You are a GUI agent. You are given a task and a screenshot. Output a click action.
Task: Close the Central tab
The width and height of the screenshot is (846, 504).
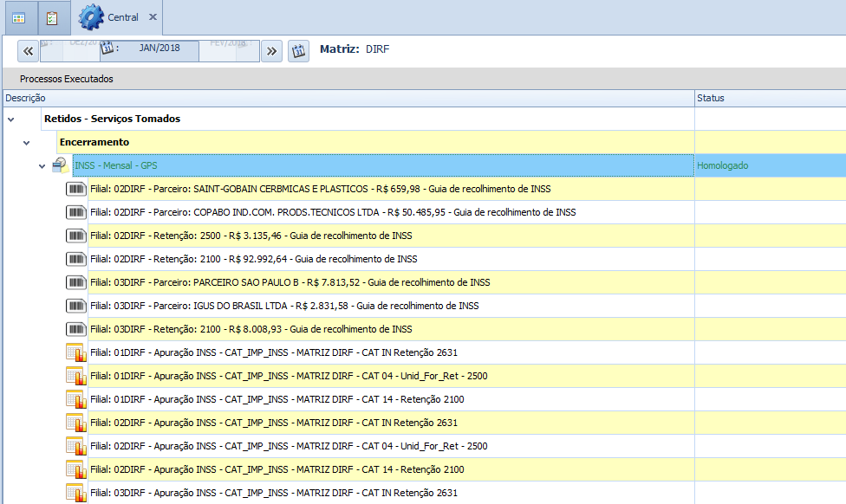tap(153, 17)
